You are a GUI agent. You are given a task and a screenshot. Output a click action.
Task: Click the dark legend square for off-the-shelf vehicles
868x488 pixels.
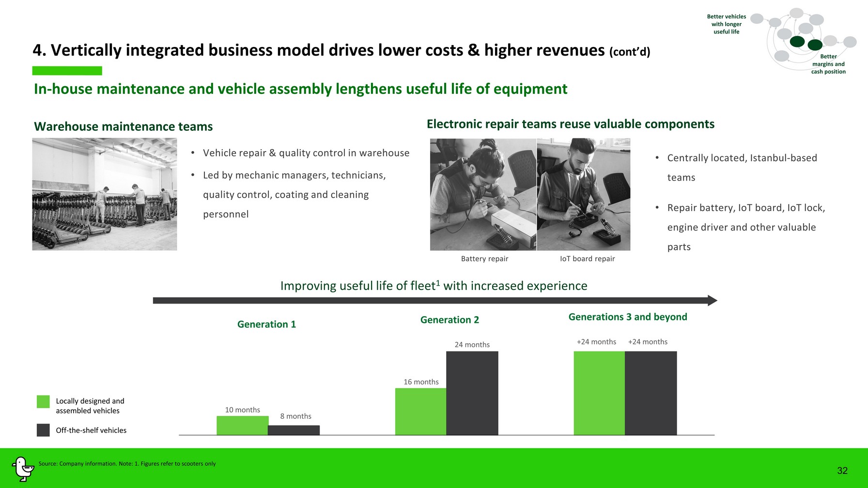coord(43,430)
